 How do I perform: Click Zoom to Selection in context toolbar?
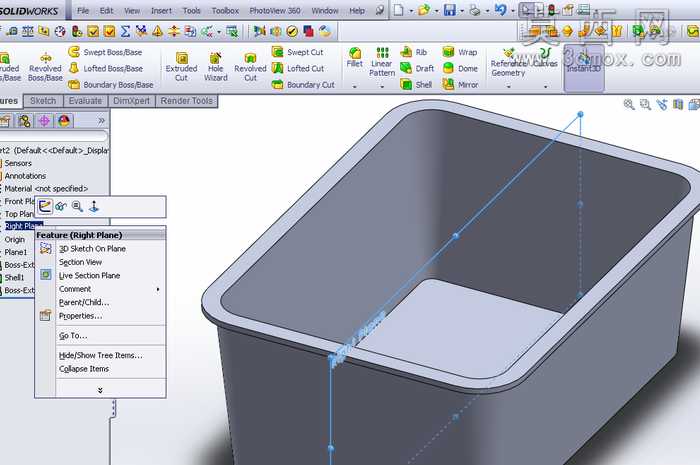(77, 206)
